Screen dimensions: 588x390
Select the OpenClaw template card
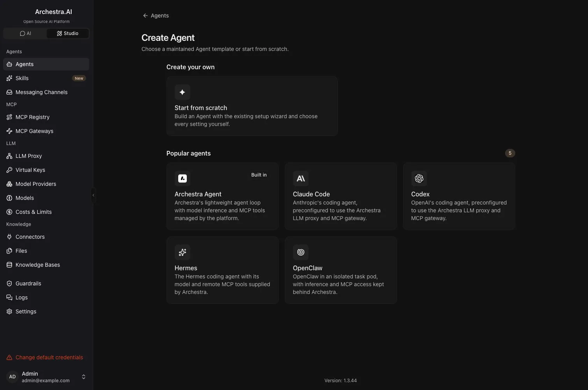pyautogui.click(x=341, y=270)
